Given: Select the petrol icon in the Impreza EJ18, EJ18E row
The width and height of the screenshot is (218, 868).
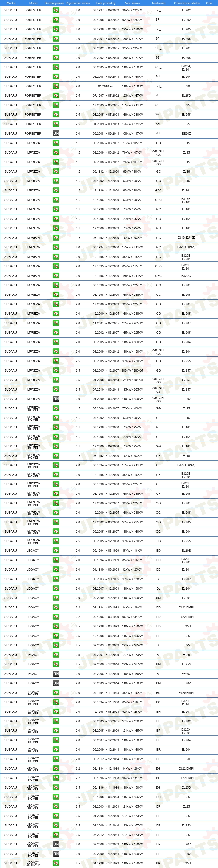Looking at the screenshot, I should click(56, 237).
